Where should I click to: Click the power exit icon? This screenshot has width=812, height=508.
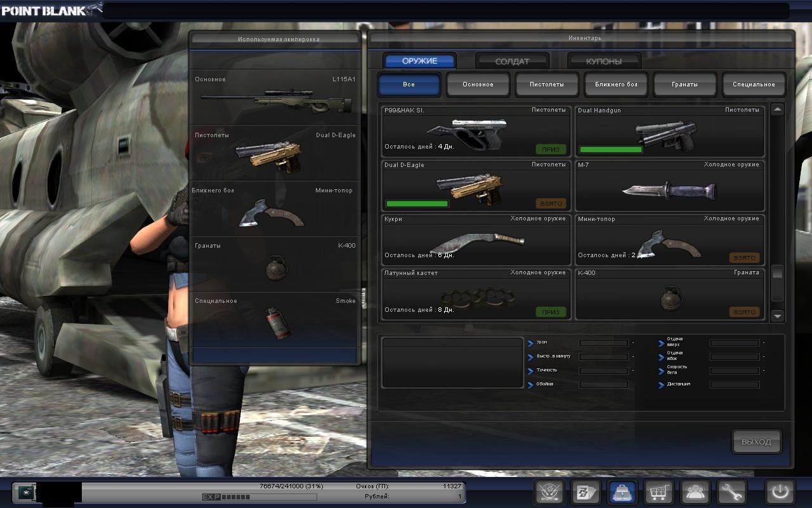click(x=780, y=492)
